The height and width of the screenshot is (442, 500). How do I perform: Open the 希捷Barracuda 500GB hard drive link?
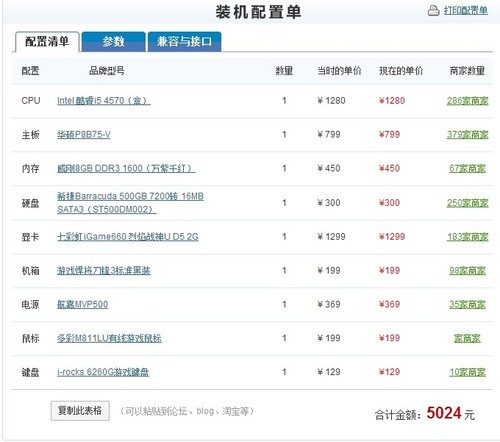[130, 203]
